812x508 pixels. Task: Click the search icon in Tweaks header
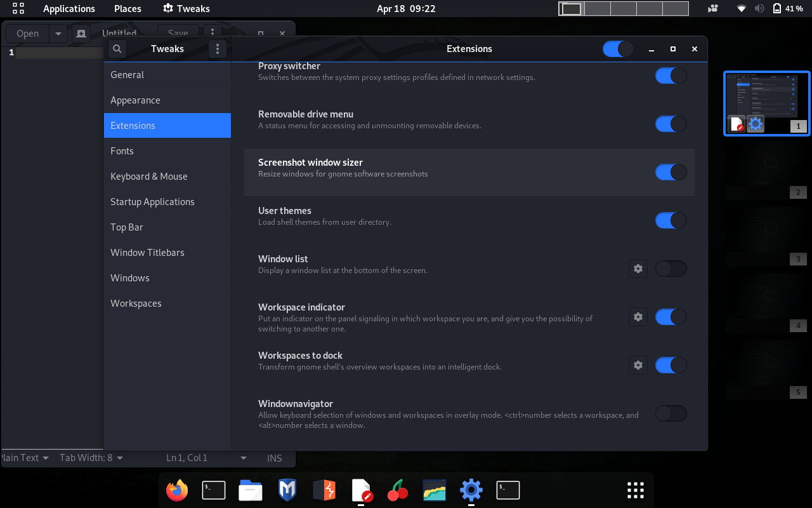pos(117,49)
